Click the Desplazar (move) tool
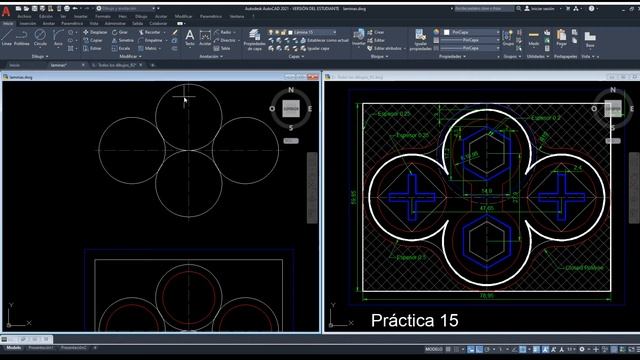Viewport: 640px width, 360px height. (95, 32)
